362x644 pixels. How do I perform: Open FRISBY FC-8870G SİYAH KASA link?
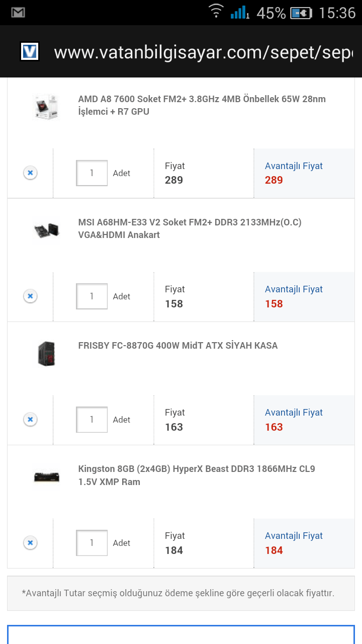point(177,346)
